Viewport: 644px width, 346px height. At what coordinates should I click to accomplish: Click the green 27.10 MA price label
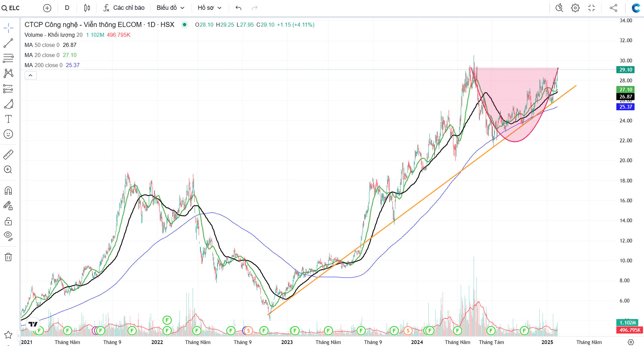[625, 90]
